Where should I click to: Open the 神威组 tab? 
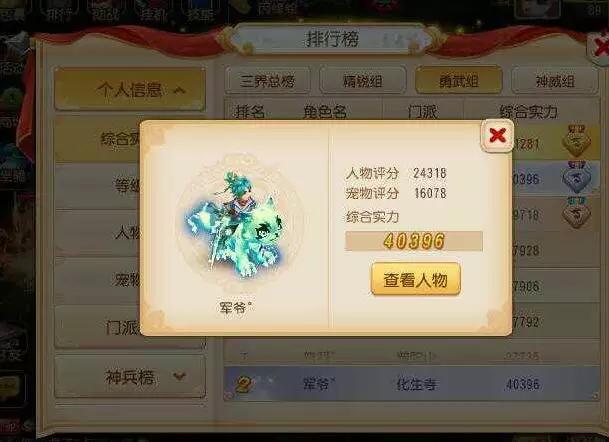pos(555,81)
